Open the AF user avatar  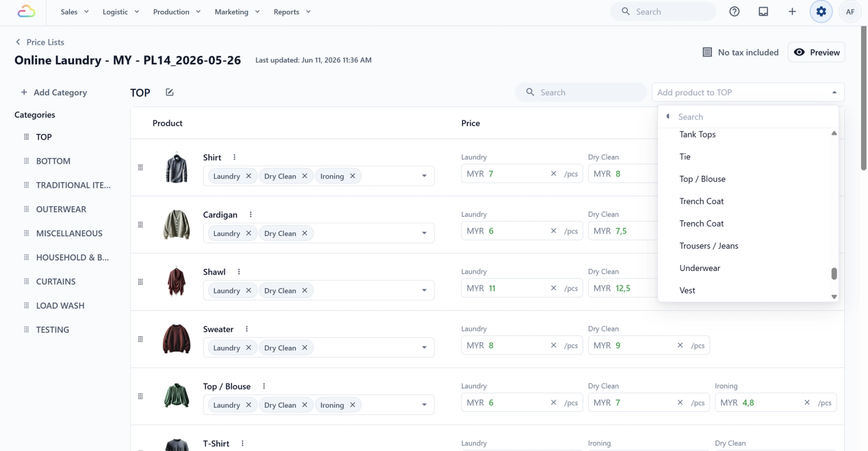pyautogui.click(x=850, y=11)
